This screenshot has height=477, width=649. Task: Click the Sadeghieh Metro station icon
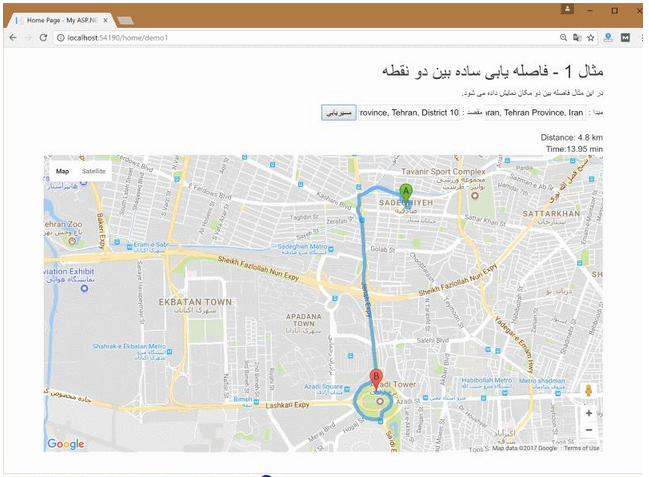pos(331,249)
